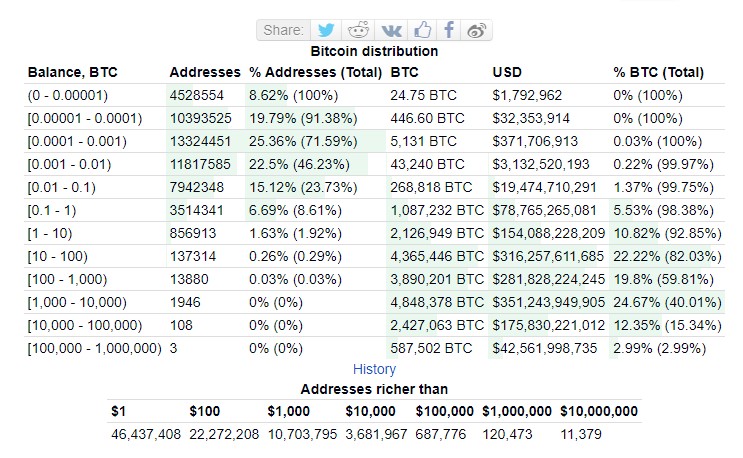Click the thumbs-up like icon

422,30
